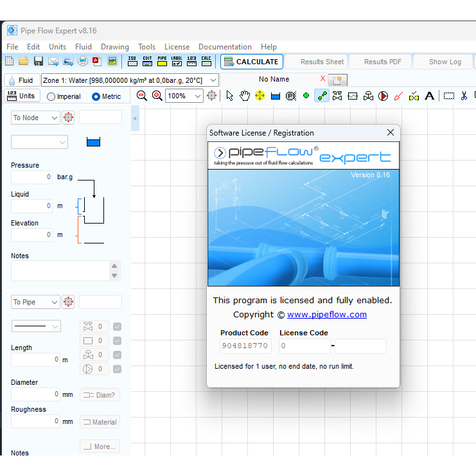Select the yellow move arrows tool
The image size is (476, 476).
pyautogui.click(x=260, y=96)
